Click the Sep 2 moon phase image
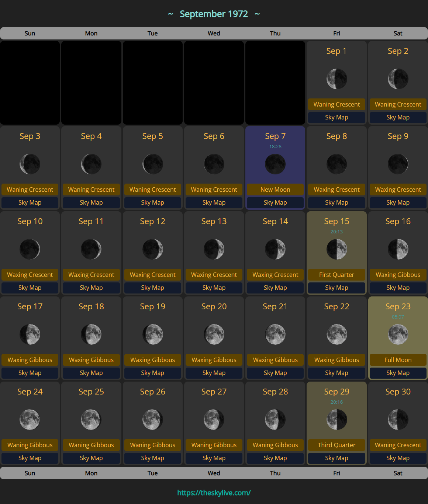This screenshot has width=428, height=504. click(x=398, y=79)
